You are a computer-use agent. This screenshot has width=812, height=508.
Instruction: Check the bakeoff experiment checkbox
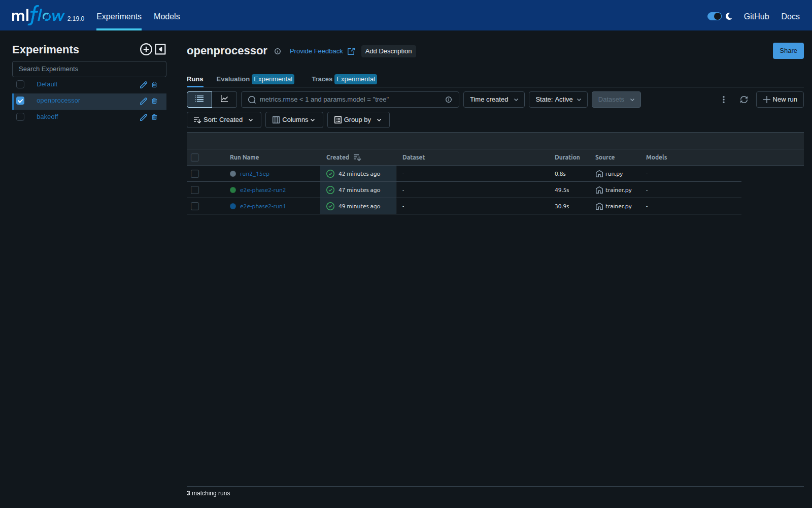(20, 117)
